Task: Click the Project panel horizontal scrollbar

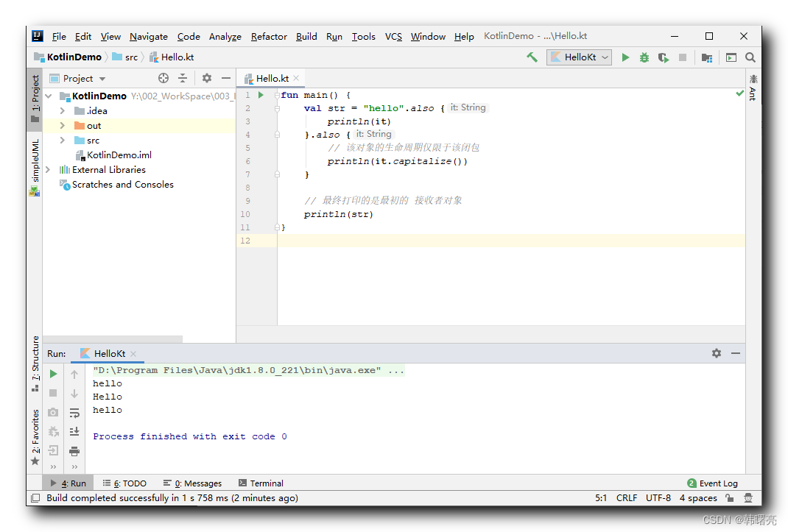Action: [x=113, y=338]
